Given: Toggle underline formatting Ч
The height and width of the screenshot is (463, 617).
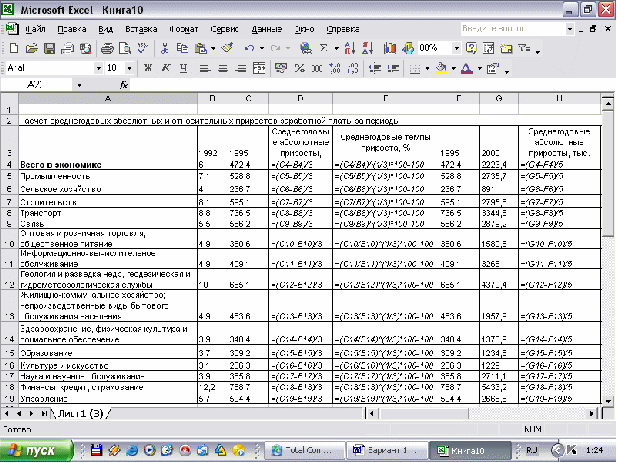Looking at the screenshot, I should click(x=183, y=68).
